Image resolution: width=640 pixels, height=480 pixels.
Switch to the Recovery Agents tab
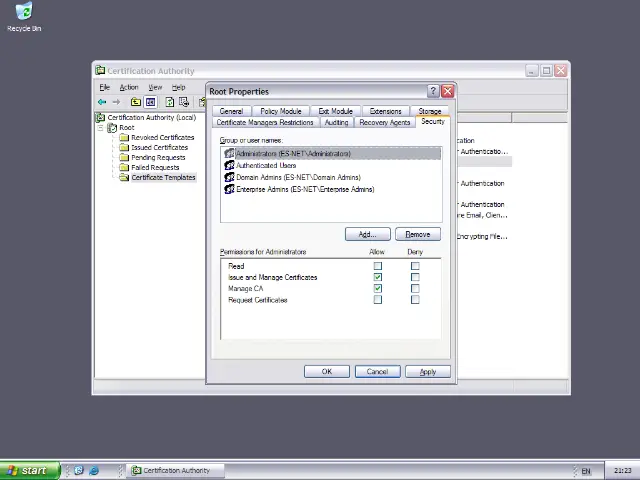pos(384,122)
